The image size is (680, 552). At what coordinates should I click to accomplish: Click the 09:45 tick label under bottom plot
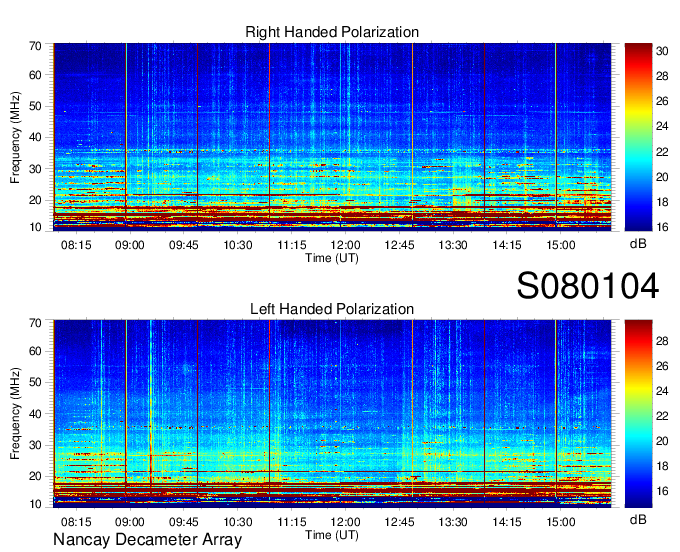click(183, 522)
